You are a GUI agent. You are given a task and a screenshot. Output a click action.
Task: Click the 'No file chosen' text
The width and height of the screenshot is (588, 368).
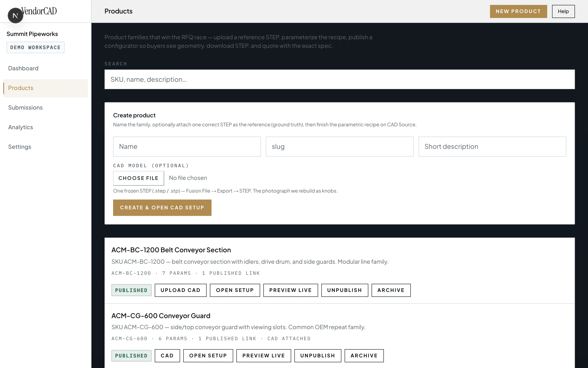188,178
